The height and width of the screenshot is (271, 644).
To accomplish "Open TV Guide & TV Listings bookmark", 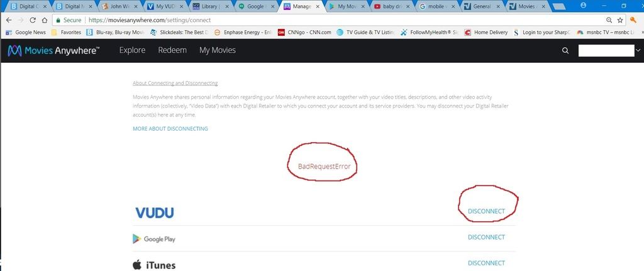I will pyautogui.click(x=366, y=33).
